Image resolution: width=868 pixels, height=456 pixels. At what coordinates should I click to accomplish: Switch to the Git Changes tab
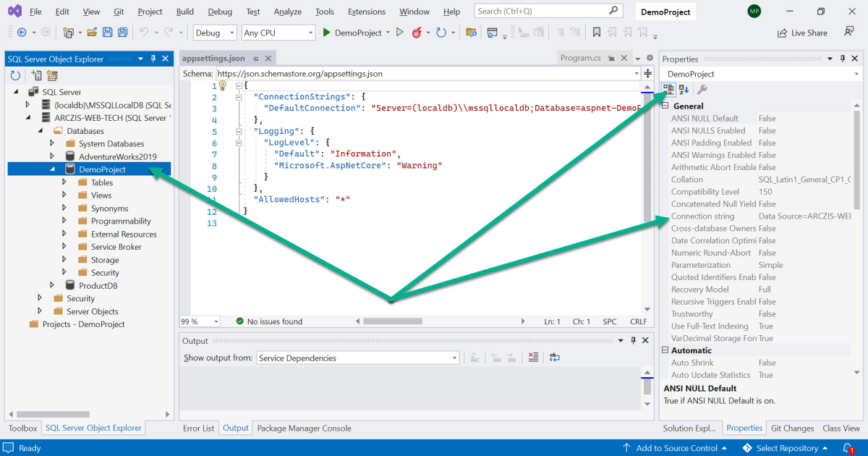(792, 428)
